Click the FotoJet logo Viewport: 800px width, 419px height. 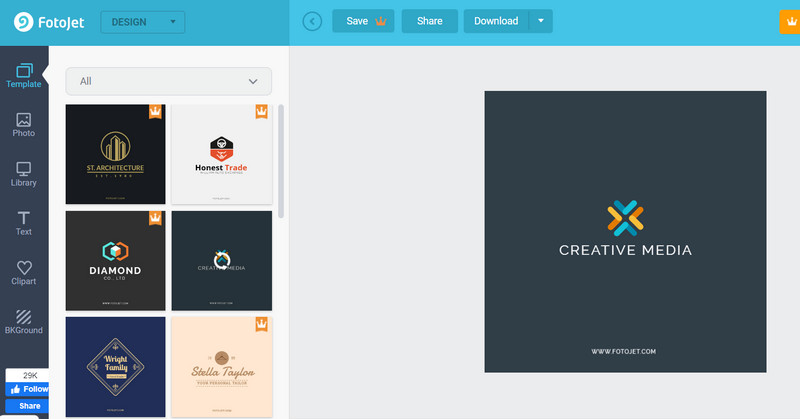tap(50, 21)
